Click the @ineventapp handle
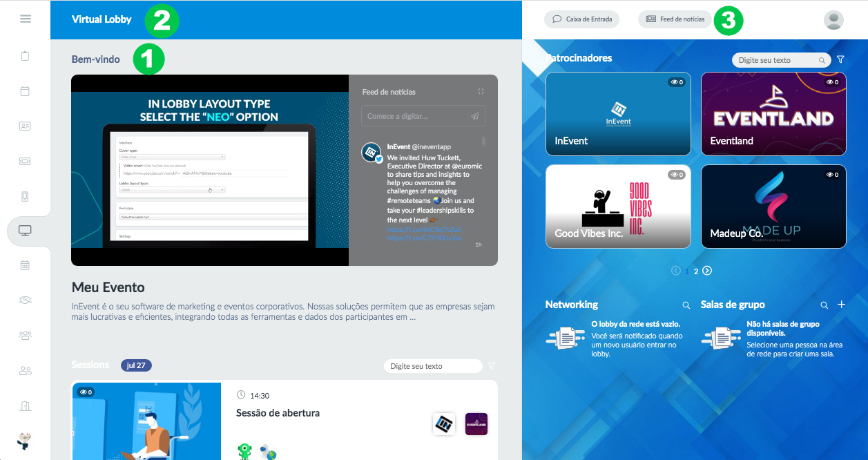The image size is (868, 460). (432, 147)
